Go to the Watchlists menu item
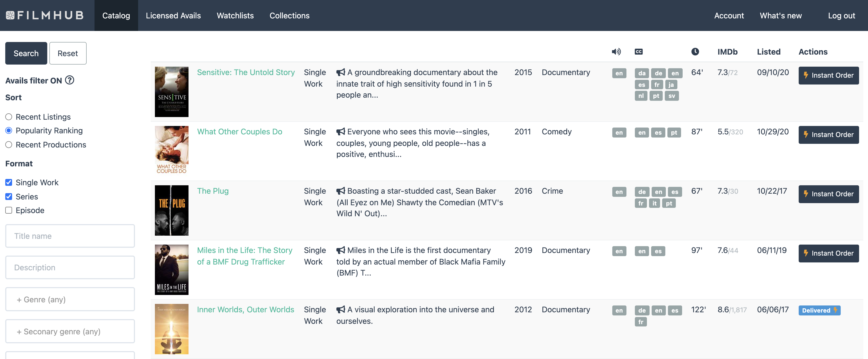This screenshot has height=359, width=868. click(x=235, y=15)
